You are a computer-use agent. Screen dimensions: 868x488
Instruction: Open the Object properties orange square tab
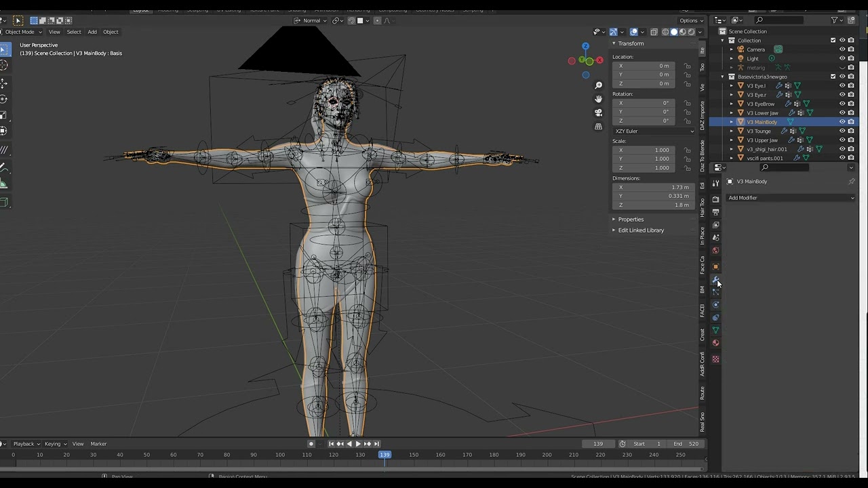715,266
